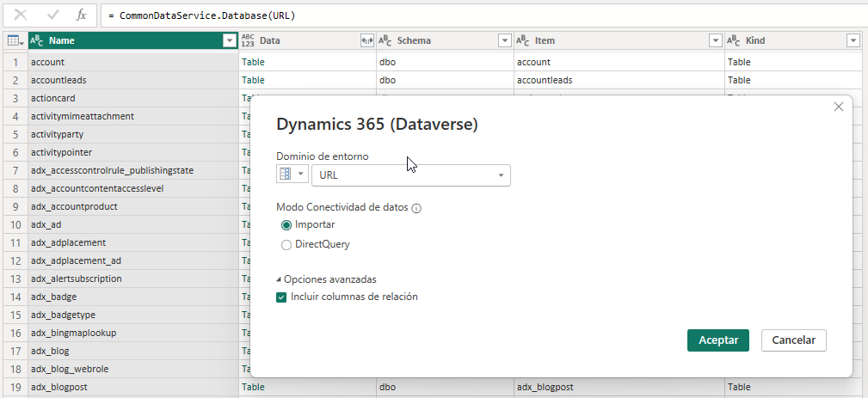This screenshot has height=398, width=868.
Task: Select the Importar radio option
Action: pyautogui.click(x=286, y=225)
